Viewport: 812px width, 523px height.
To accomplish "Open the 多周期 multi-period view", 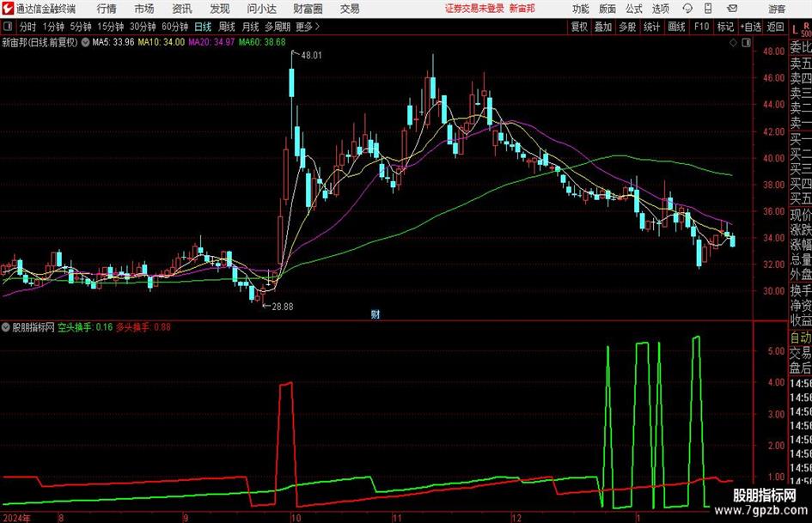I will (x=278, y=27).
